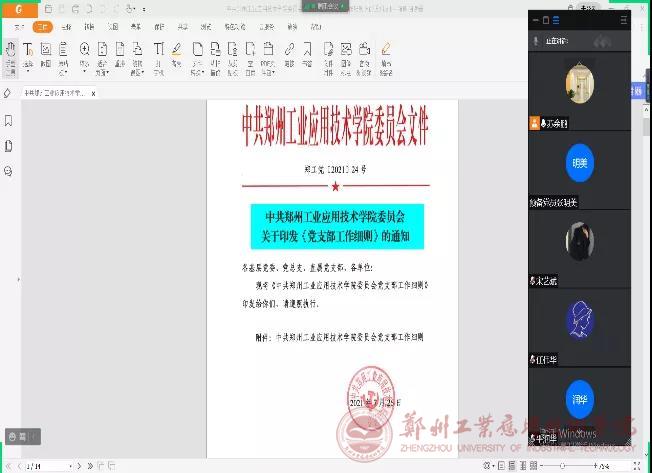Click the Link chain icon in the toolbar
Viewport: 652px width, 473px height.
289,50
